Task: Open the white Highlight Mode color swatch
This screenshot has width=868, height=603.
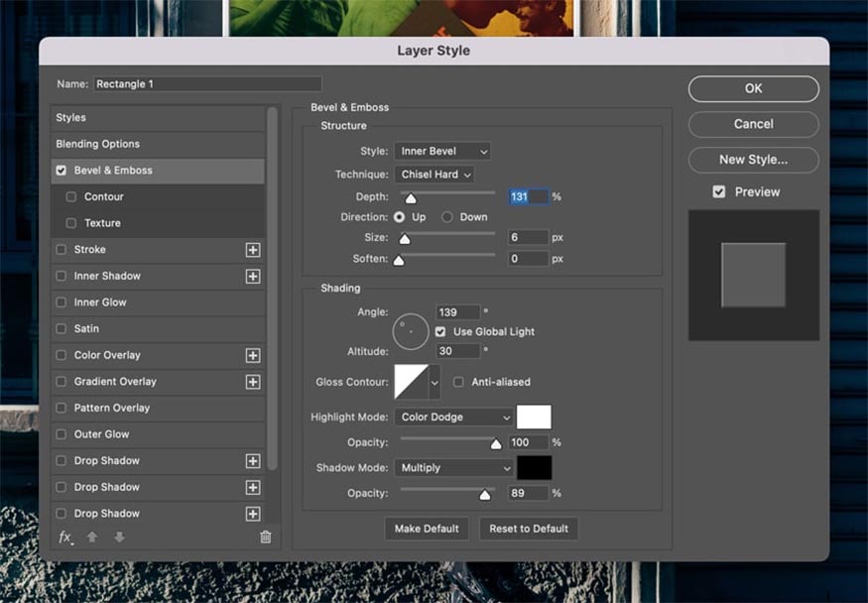Action: pyautogui.click(x=534, y=418)
